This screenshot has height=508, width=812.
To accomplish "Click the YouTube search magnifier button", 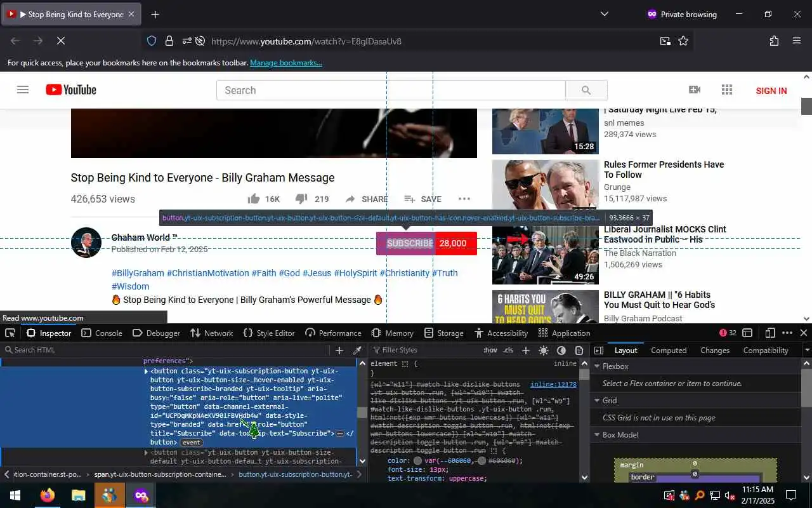I will point(586,90).
